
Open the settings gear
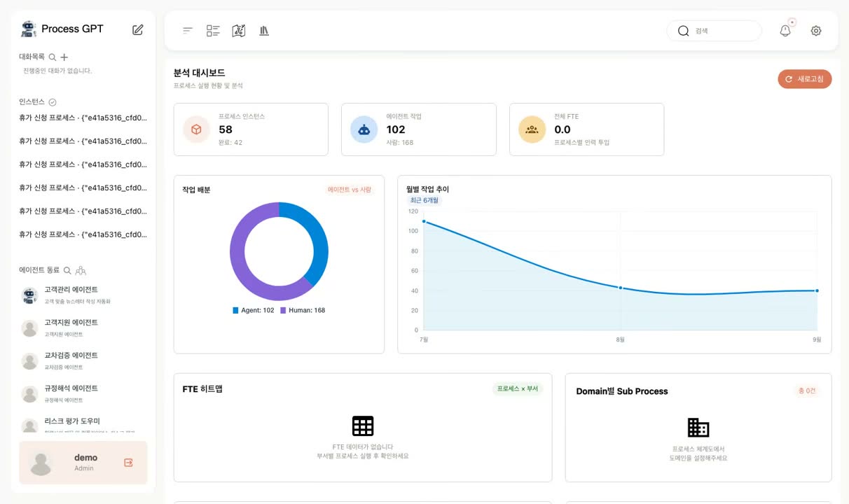coord(816,31)
